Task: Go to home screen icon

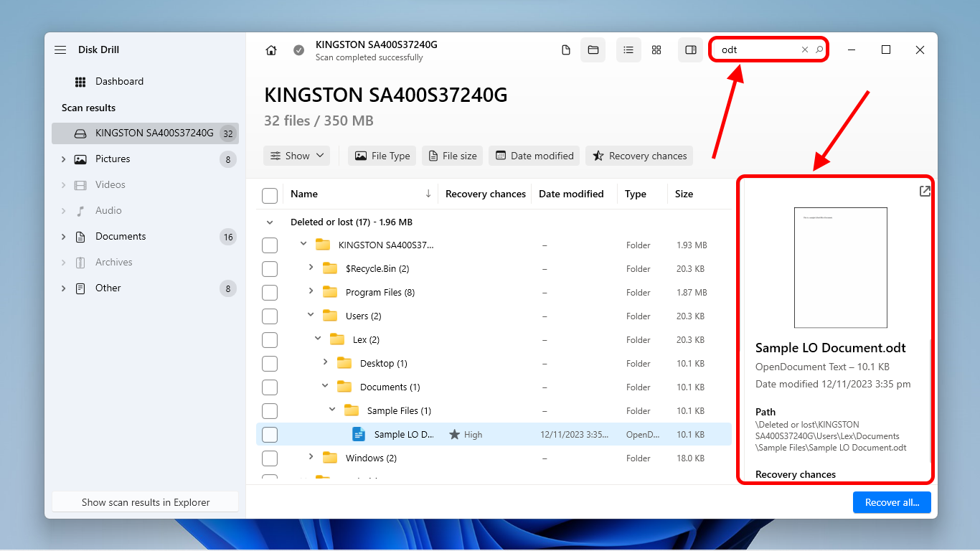Action: point(270,50)
